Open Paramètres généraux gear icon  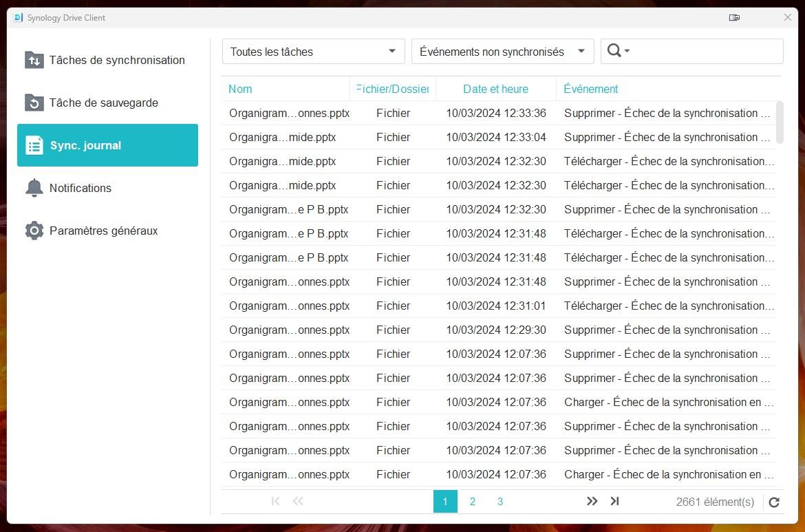point(34,231)
